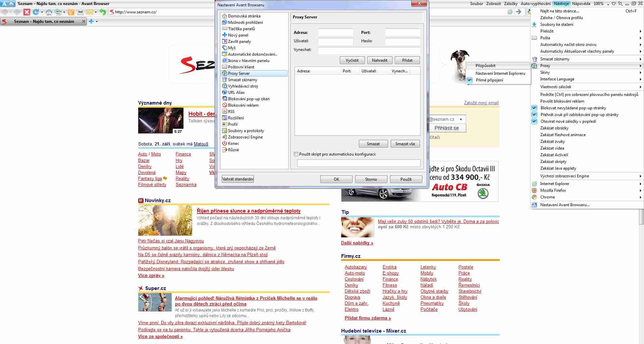Open dropdown arrow beside Refresh icon

(x=42, y=12)
